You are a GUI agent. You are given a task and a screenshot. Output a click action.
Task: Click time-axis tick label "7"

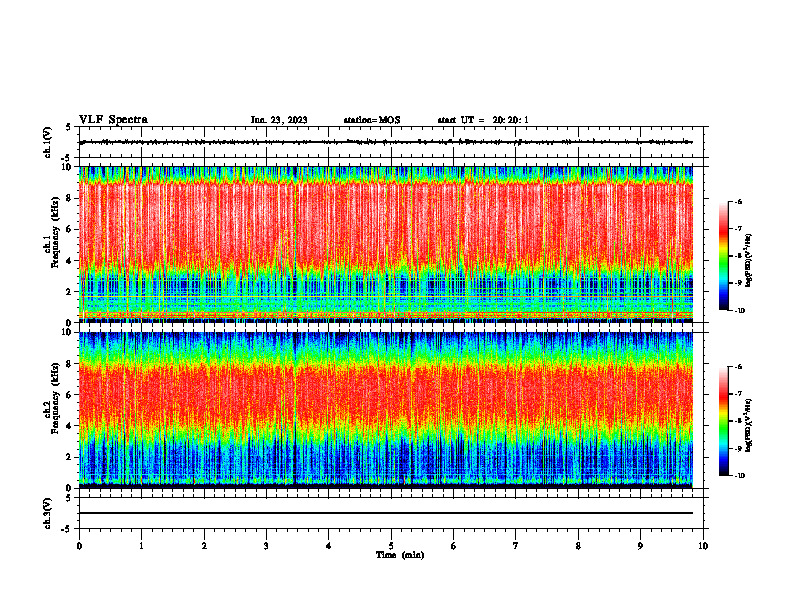coord(516,546)
